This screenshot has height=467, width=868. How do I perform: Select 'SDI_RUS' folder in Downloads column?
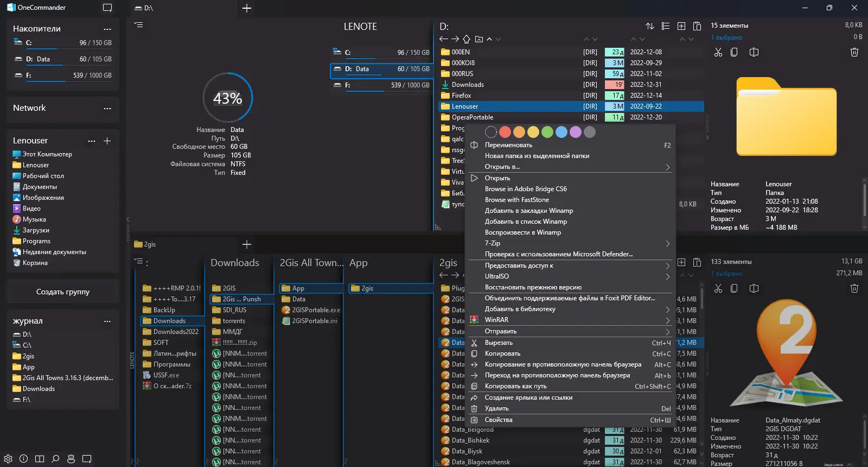(241, 310)
